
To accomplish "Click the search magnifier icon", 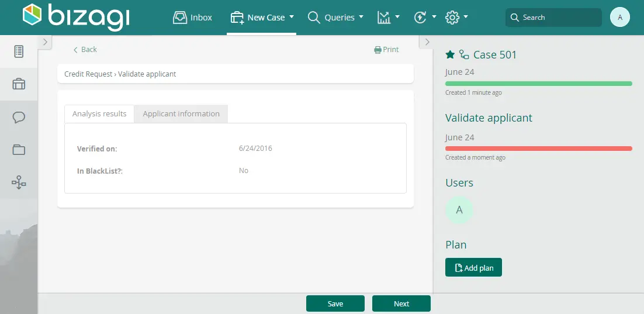I will (515, 18).
